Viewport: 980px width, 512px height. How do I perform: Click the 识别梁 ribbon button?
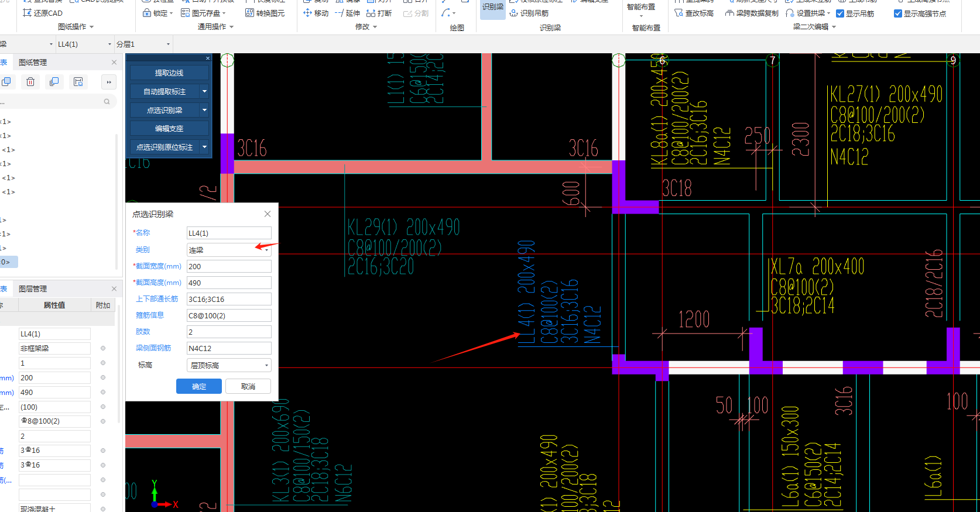pos(493,9)
